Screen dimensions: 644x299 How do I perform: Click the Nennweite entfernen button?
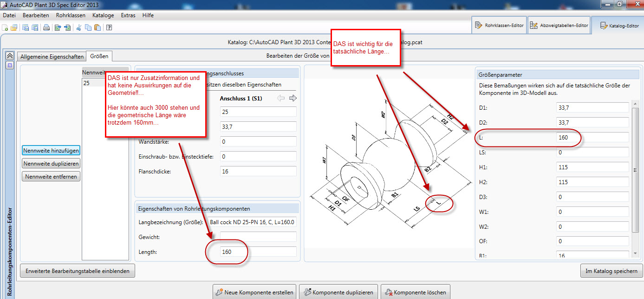pos(51,177)
